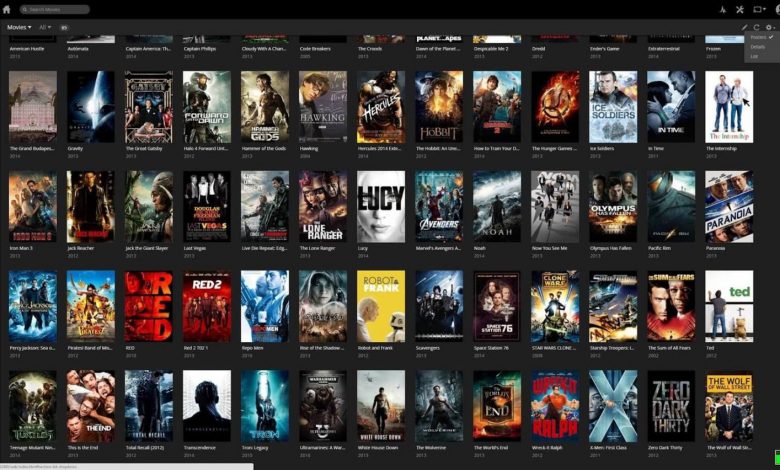Image resolution: width=780 pixels, height=470 pixels.
Task: Open The Internship poster
Action: click(x=729, y=106)
